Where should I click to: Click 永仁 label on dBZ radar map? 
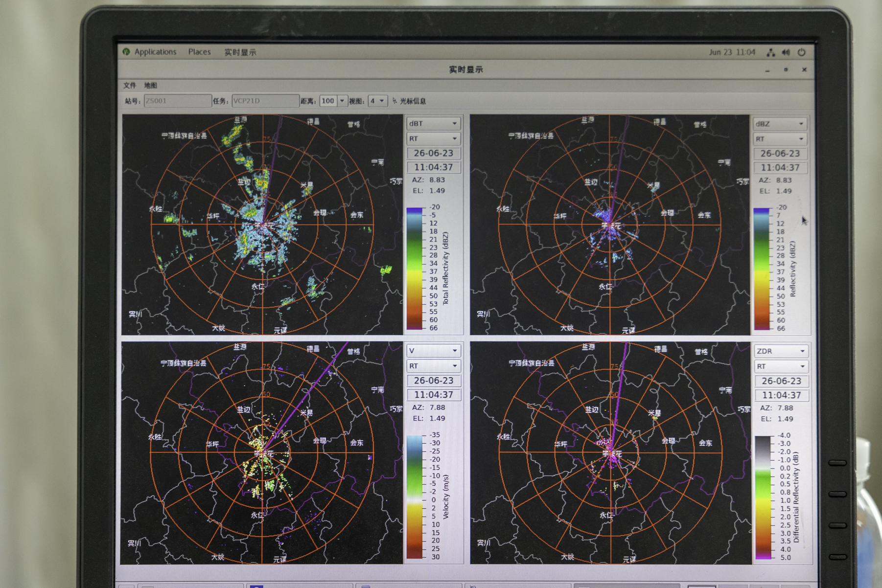pos(606,287)
